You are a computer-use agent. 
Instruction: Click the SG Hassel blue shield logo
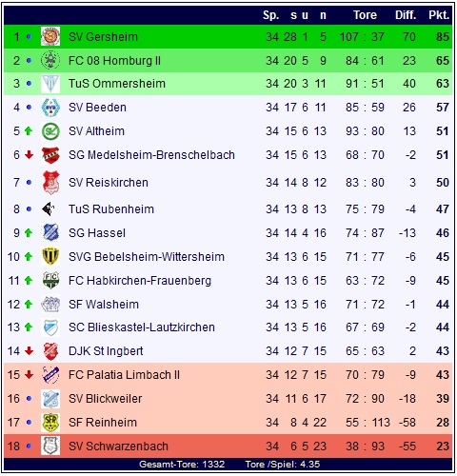(50, 232)
